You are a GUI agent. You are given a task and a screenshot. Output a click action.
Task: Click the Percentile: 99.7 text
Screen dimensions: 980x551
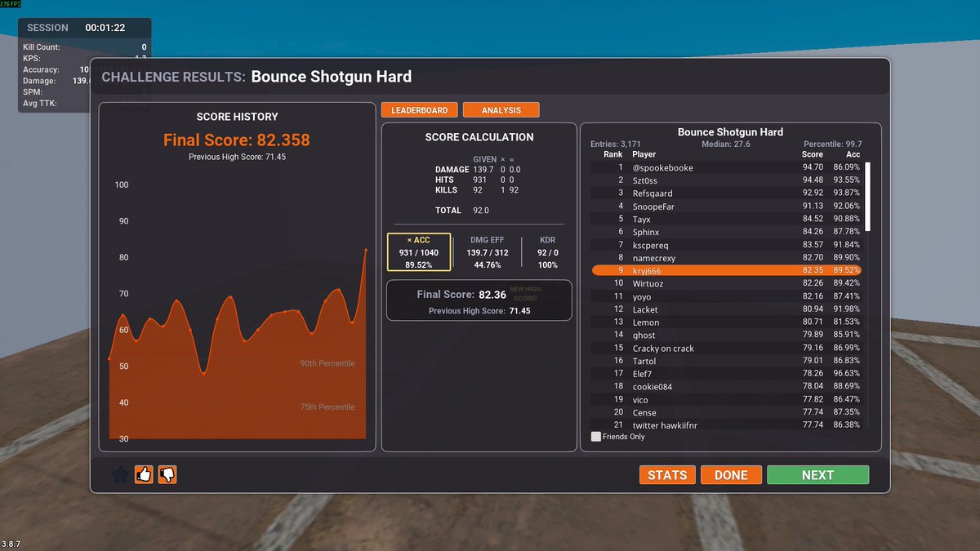point(833,144)
